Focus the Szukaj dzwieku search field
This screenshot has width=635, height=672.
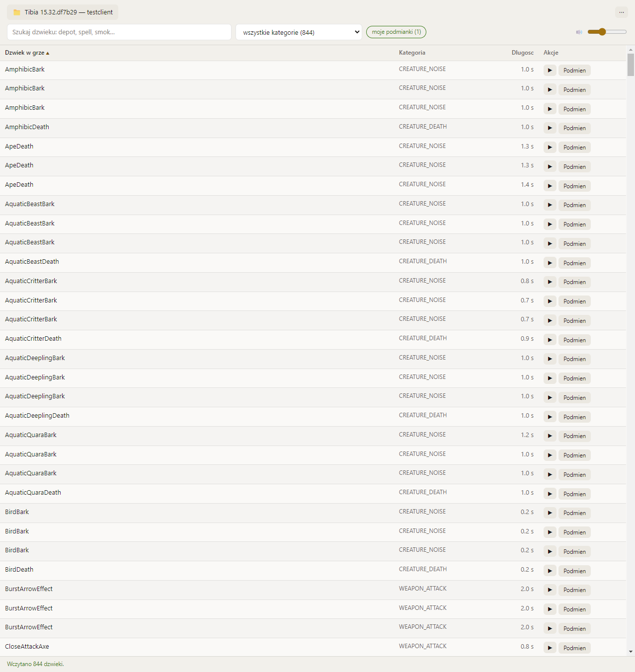pyautogui.click(x=119, y=32)
